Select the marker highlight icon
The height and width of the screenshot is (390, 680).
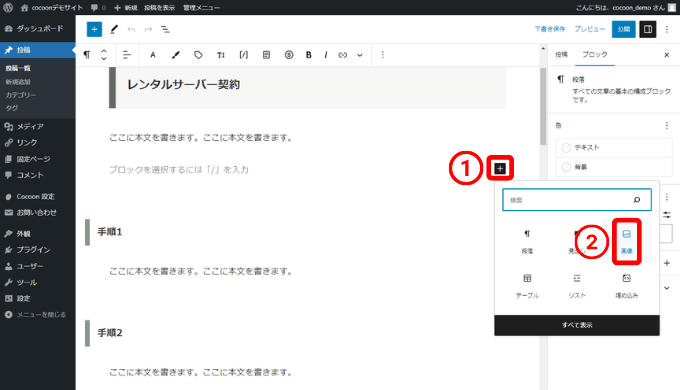pyautogui.click(x=176, y=55)
